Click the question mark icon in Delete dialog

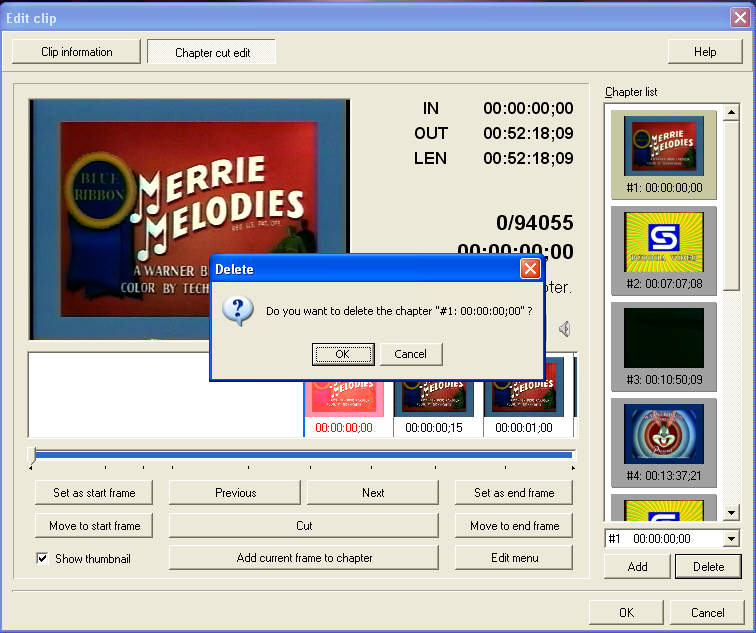click(x=238, y=311)
